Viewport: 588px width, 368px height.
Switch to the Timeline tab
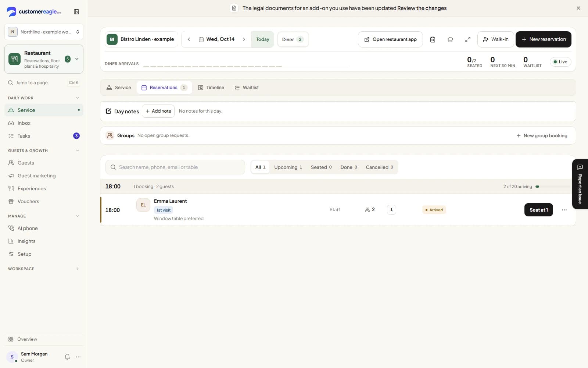211,88
